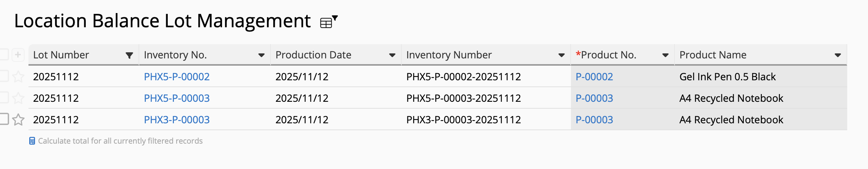Open the Product No. column dropdown arrow

click(665, 55)
